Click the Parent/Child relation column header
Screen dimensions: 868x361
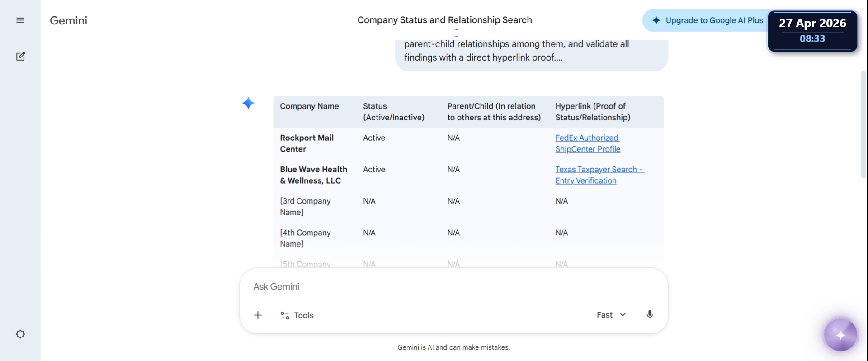coord(494,112)
